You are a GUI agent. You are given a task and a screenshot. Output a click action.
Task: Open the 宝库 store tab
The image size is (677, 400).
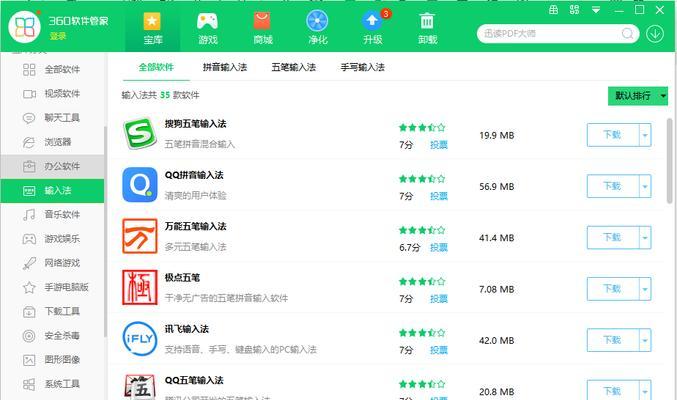pos(152,28)
